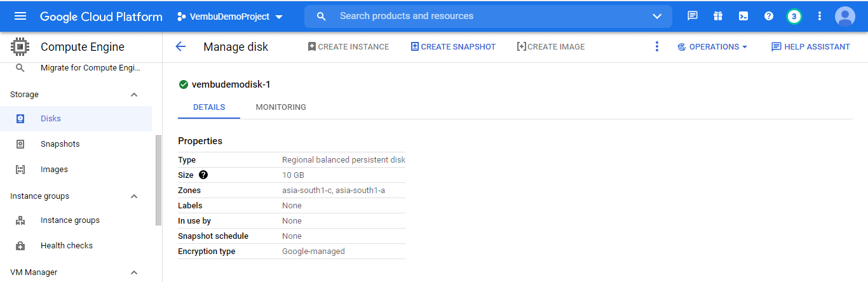This screenshot has height=282, width=868.
Task: Collapse the Instance groups section
Action: pos(134,196)
